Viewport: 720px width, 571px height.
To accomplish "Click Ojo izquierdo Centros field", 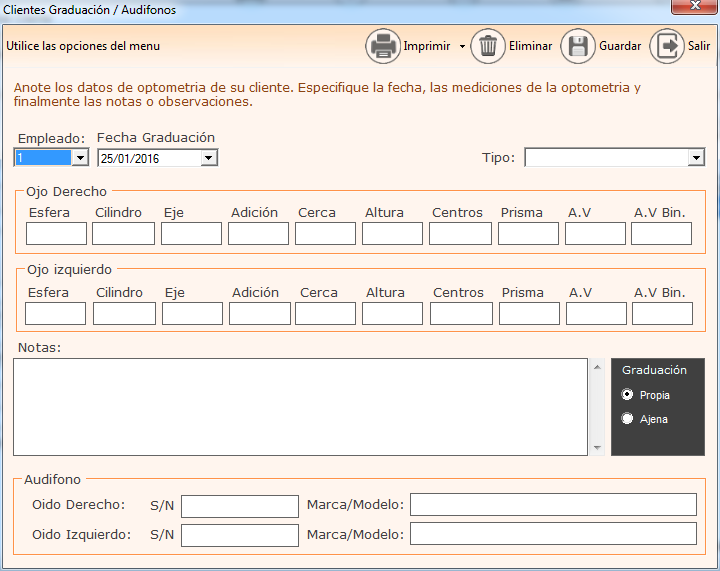I will [461, 313].
